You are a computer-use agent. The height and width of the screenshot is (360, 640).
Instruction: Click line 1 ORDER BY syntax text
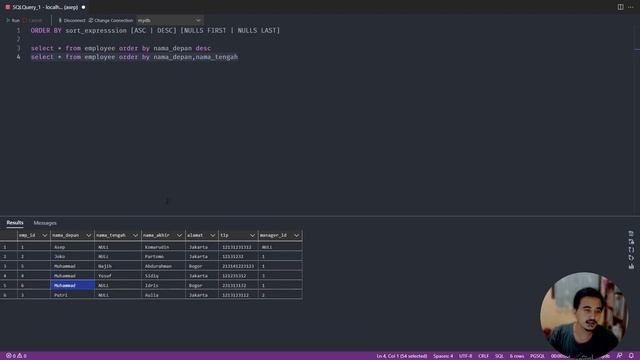point(156,31)
